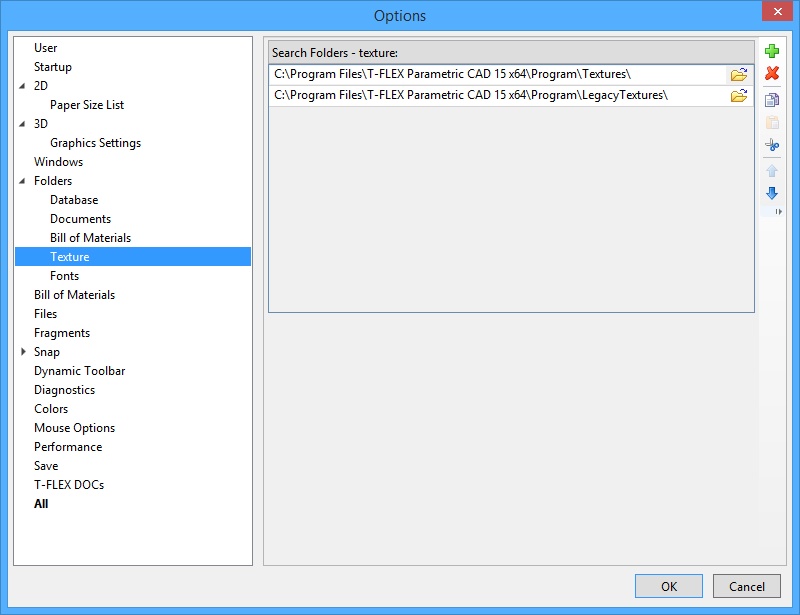Open the toolbar overflow arrow below the down arrow
This screenshot has height=615, width=800.
tap(778, 212)
